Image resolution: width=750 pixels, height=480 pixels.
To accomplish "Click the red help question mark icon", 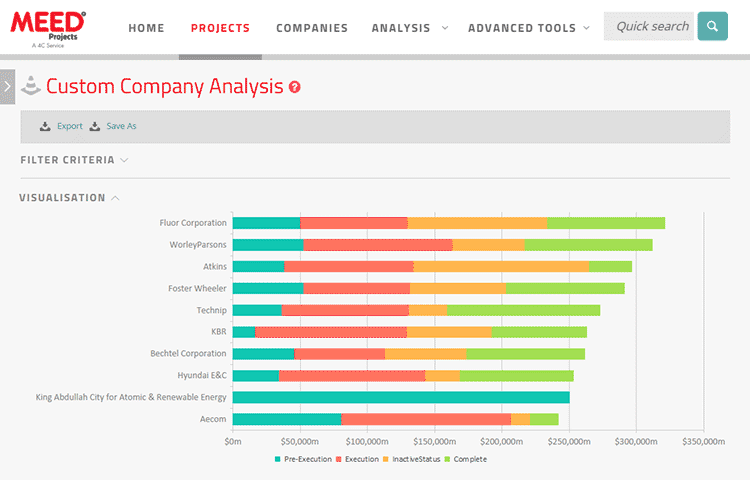I will [x=295, y=88].
